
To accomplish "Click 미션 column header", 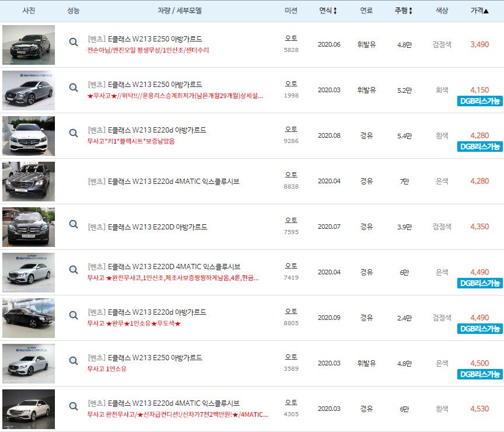I will 291,11.
